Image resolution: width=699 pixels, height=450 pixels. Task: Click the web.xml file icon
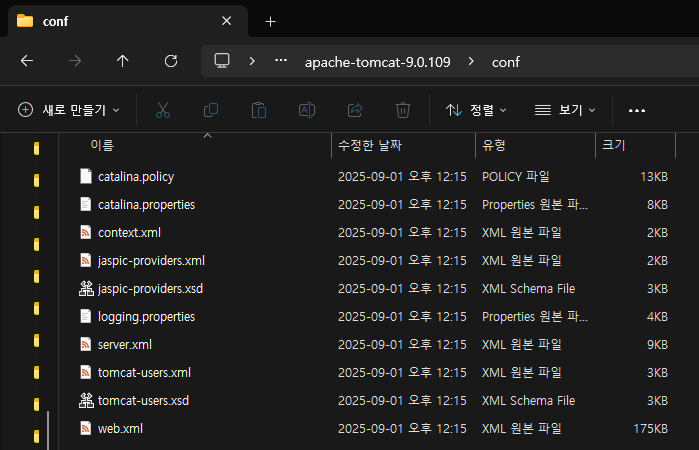[86, 429]
